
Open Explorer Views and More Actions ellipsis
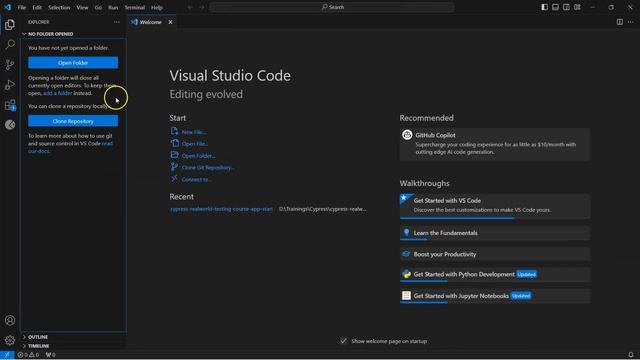(117, 22)
